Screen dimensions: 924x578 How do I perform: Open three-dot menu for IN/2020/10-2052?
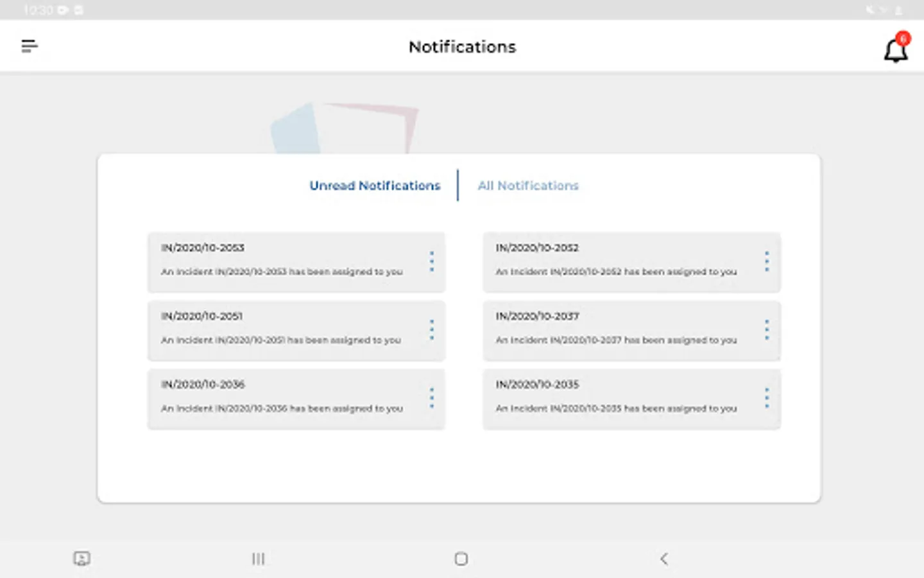[x=767, y=261]
